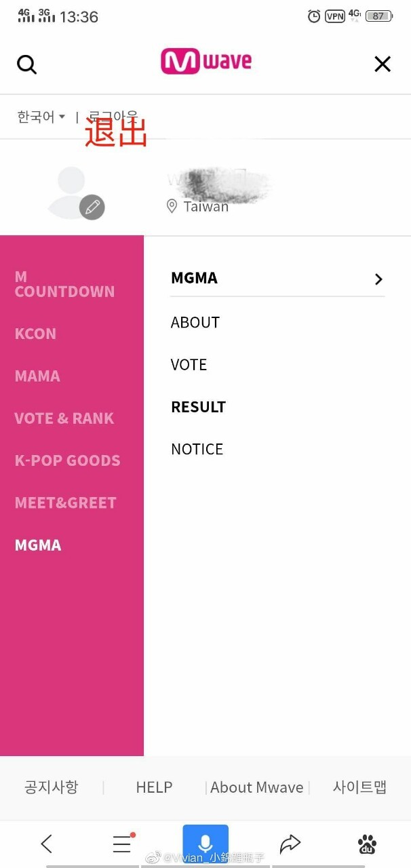Tap the profile avatar placeholder

click(71, 193)
